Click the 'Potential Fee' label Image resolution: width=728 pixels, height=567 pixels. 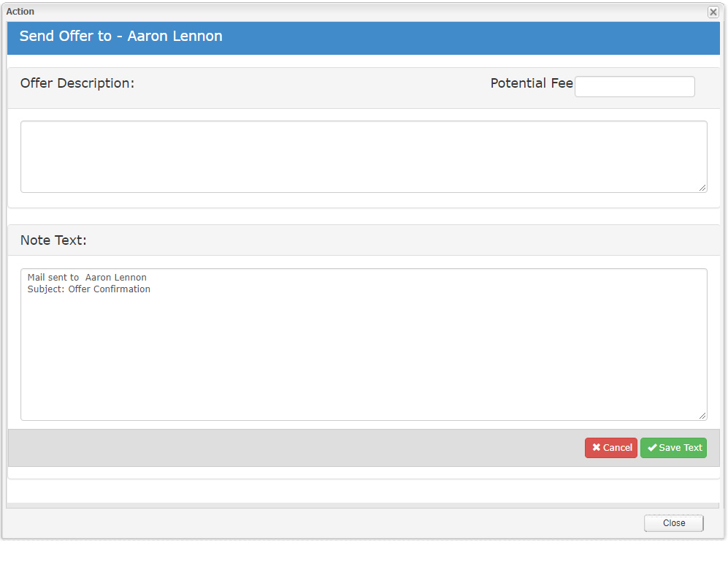click(x=531, y=83)
